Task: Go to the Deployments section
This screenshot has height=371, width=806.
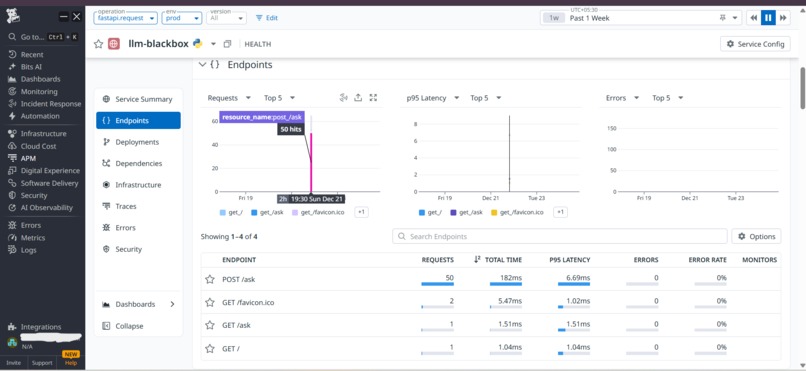Action: click(138, 142)
